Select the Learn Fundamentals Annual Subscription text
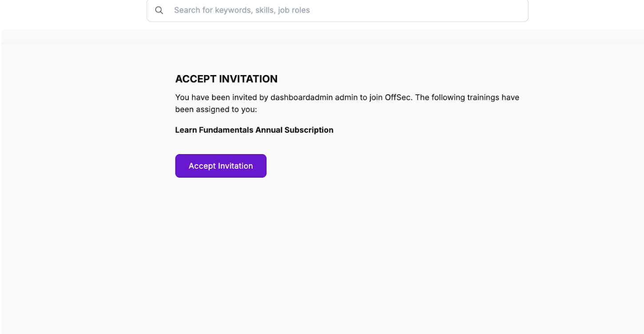The height and width of the screenshot is (334, 644). tap(254, 130)
